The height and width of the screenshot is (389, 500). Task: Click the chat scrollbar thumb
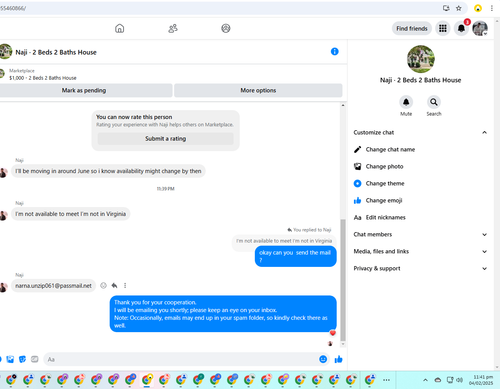click(343, 280)
